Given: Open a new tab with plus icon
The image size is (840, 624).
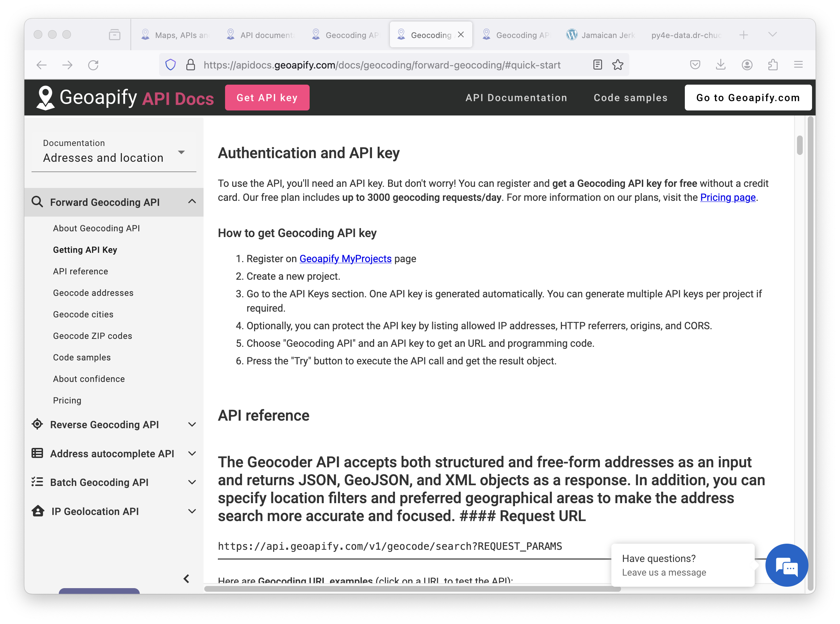Looking at the screenshot, I should tap(743, 35).
